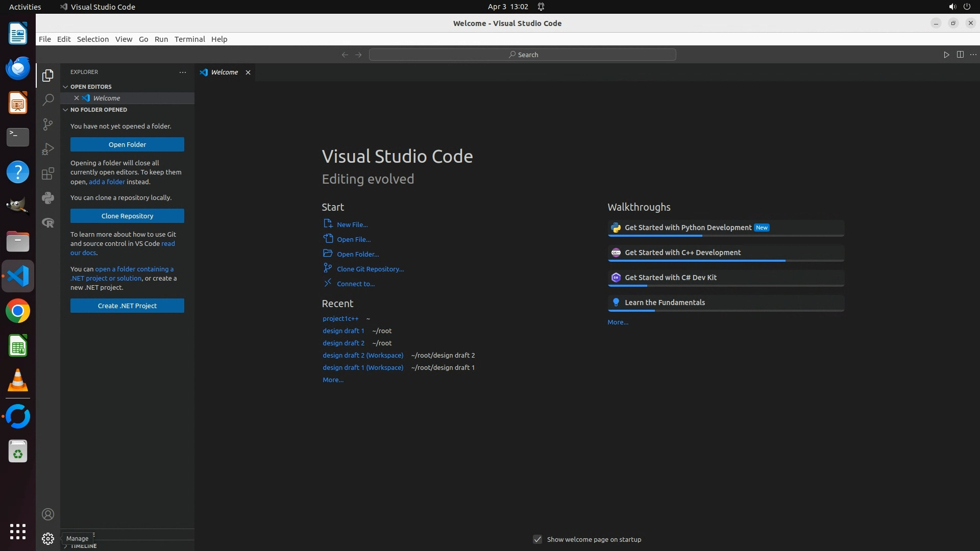The width and height of the screenshot is (980, 551).
Task: Select the Welcome editor tab
Action: tap(224, 72)
